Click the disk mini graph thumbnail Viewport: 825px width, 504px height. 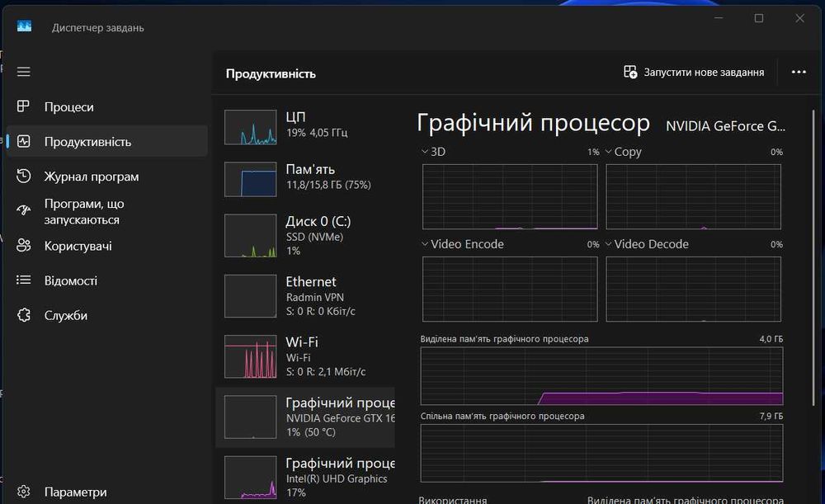coord(251,236)
